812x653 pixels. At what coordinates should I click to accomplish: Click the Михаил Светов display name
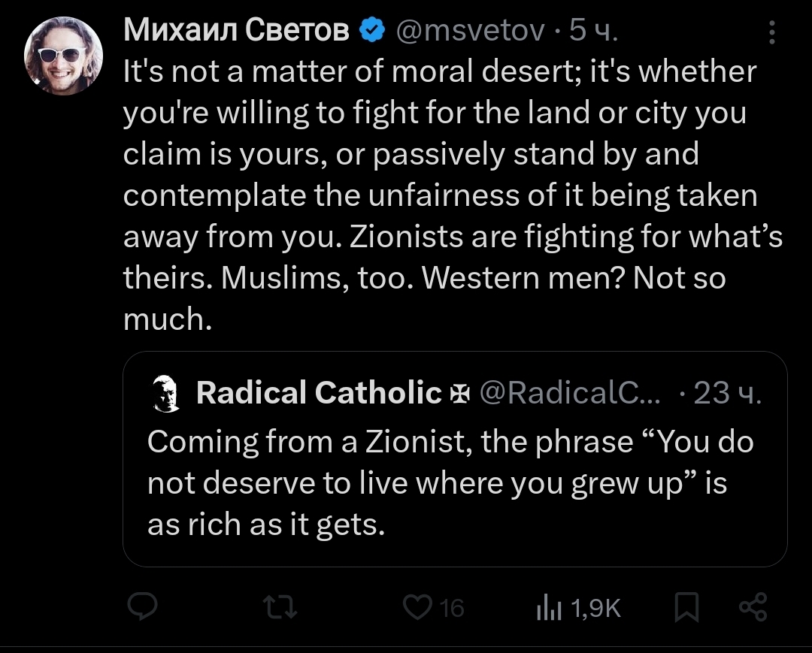click(237, 30)
